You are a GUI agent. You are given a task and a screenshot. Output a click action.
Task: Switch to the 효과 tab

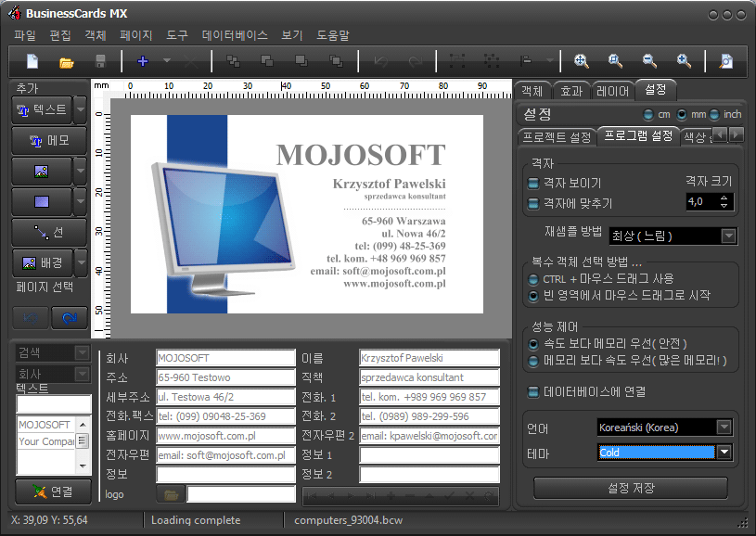click(570, 91)
